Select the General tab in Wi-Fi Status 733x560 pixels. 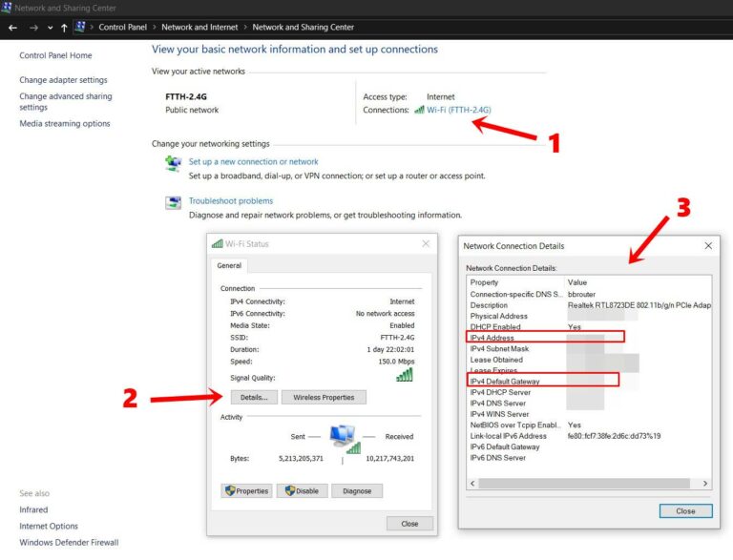tap(229, 266)
